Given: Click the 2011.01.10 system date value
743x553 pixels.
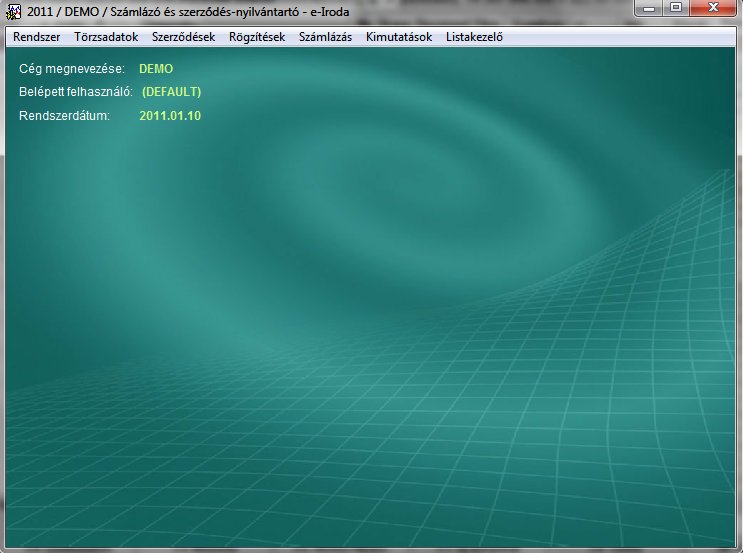Looking at the screenshot, I should coord(171,116).
